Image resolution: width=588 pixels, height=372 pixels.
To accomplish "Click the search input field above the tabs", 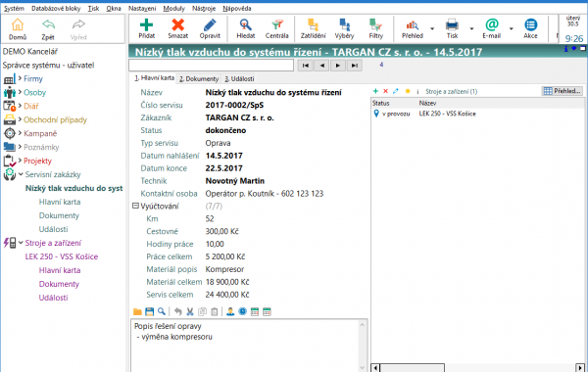I will point(211,66).
